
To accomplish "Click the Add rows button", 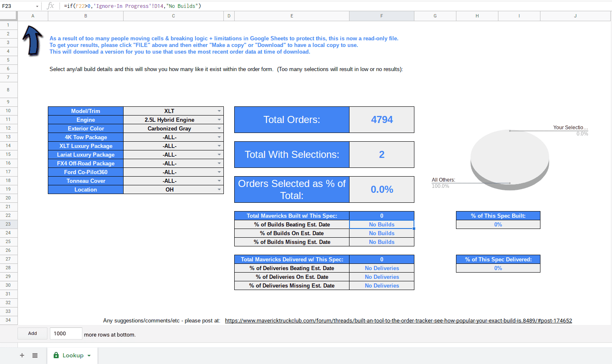I will click(32, 333).
